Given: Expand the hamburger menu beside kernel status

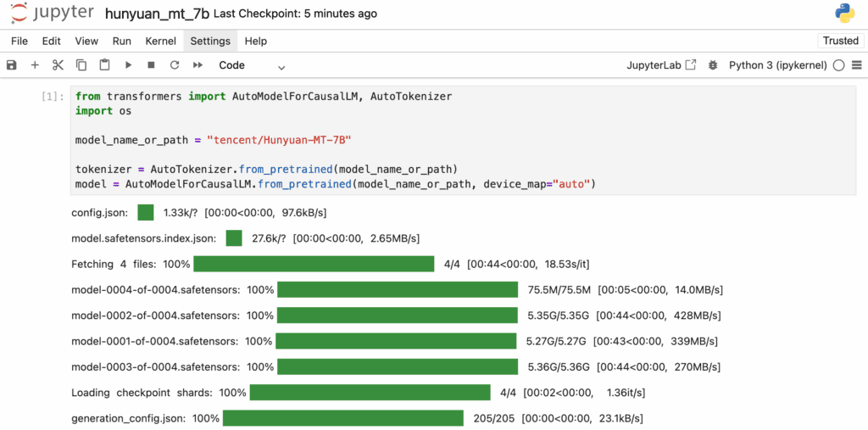Looking at the screenshot, I should (x=857, y=65).
